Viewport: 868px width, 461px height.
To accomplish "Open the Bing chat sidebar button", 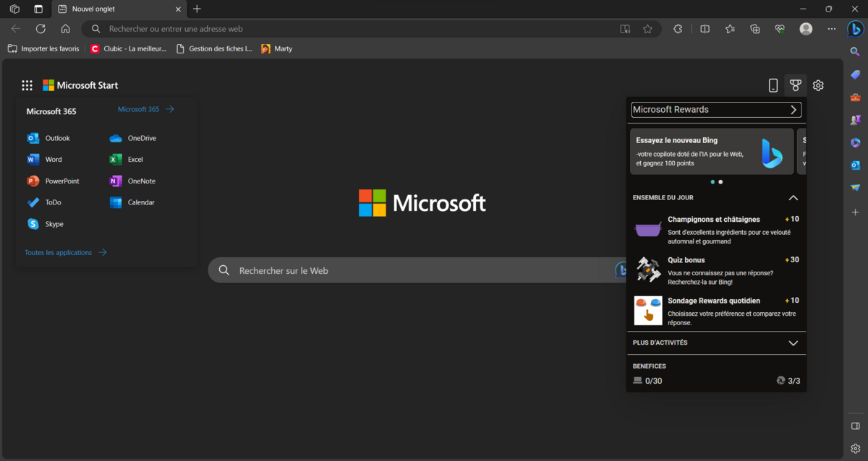I will pyautogui.click(x=856, y=30).
